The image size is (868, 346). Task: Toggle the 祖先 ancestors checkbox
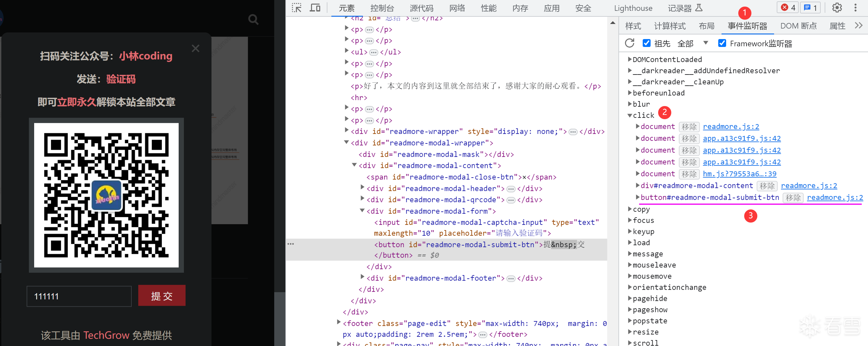[x=646, y=43]
